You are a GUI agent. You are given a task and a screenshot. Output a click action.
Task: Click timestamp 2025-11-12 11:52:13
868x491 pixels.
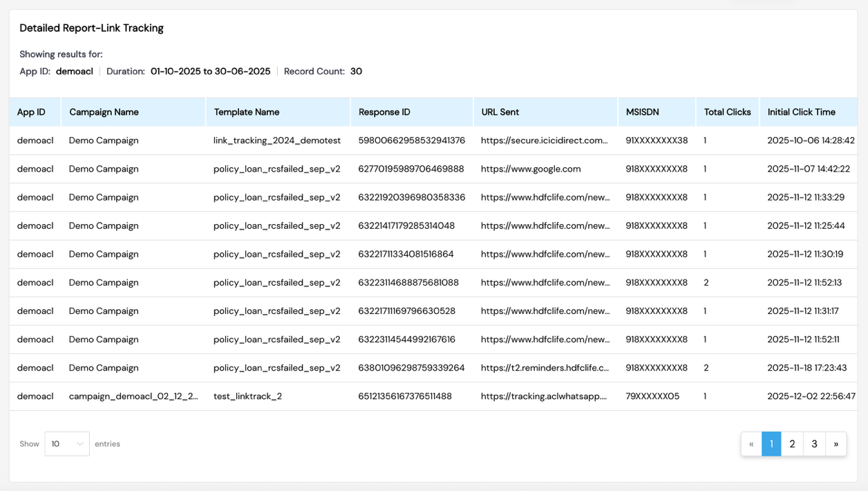[x=804, y=282]
